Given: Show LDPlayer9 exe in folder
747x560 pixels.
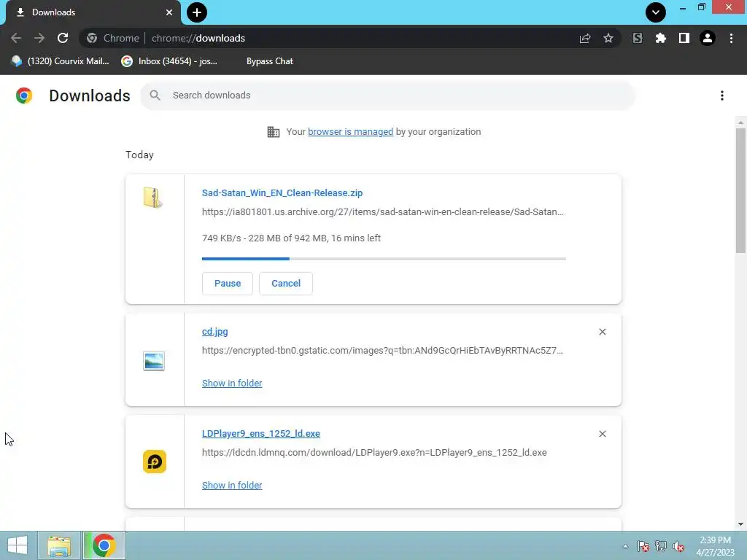Looking at the screenshot, I should click(232, 485).
